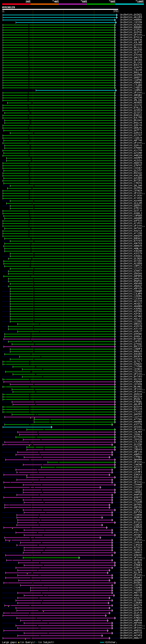Screen dimensions: 146x644
Task: Select the UniRef100_C4LH64 label
Action: pyautogui.click(x=131, y=432)
